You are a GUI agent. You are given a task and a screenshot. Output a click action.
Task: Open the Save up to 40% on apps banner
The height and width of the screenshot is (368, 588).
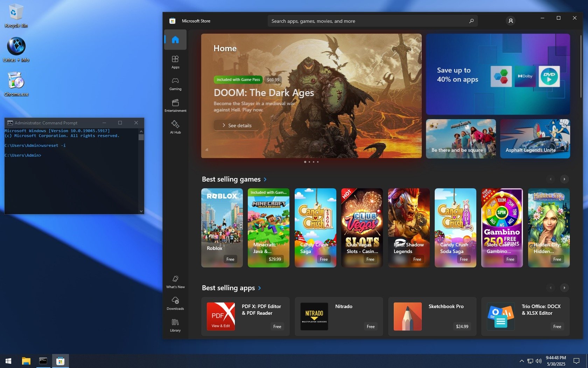click(x=498, y=74)
